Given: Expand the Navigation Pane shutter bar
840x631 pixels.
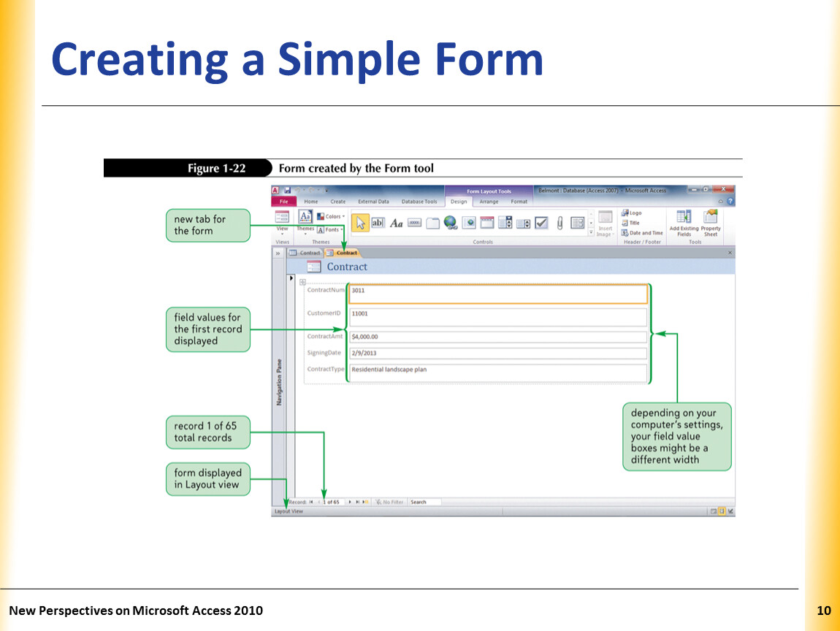Looking at the screenshot, I should 278,253.
